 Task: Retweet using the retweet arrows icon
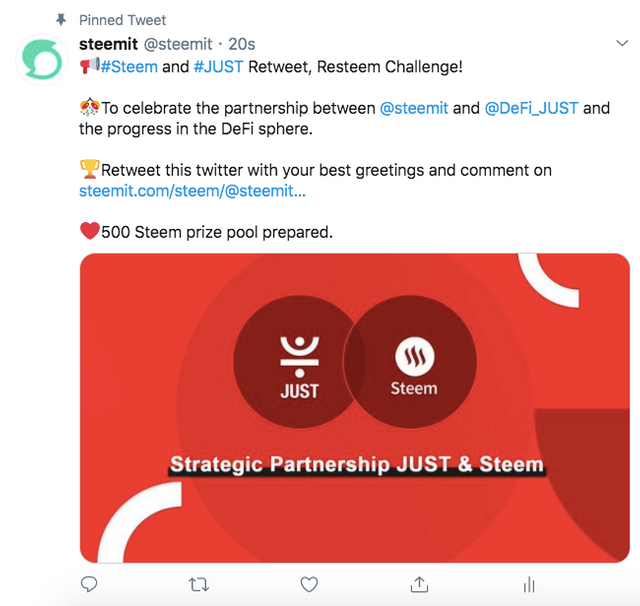pos(199,585)
